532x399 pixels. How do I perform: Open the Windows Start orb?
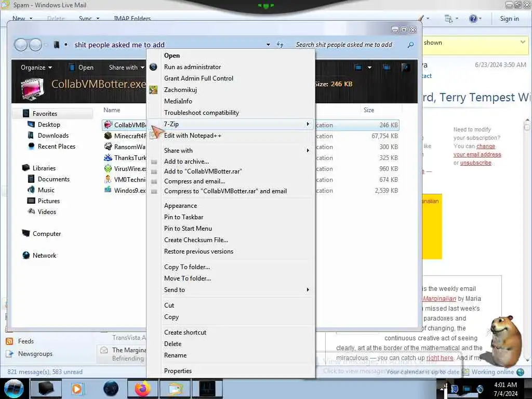[x=14, y=389]
